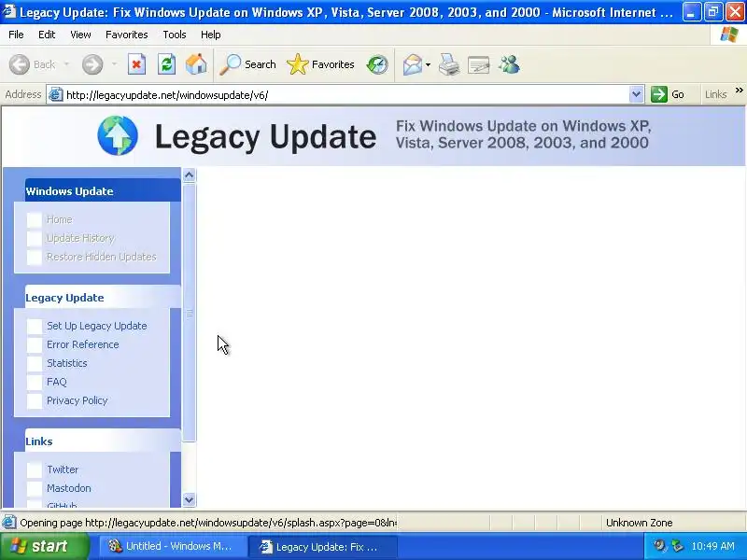Viewport: 747px width, 560px height.
Task: Open the Edit menu
Action: [x=47, y=35]
